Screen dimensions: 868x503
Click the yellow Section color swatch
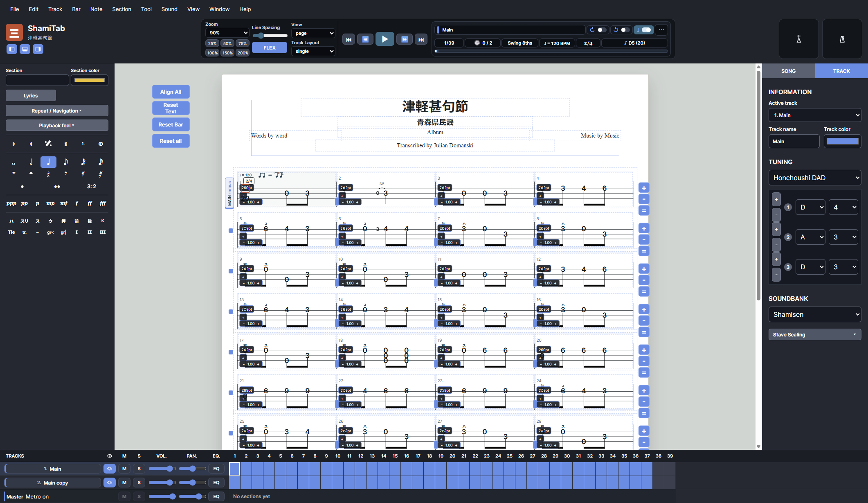pyautogui.click(x=90, y=80)
